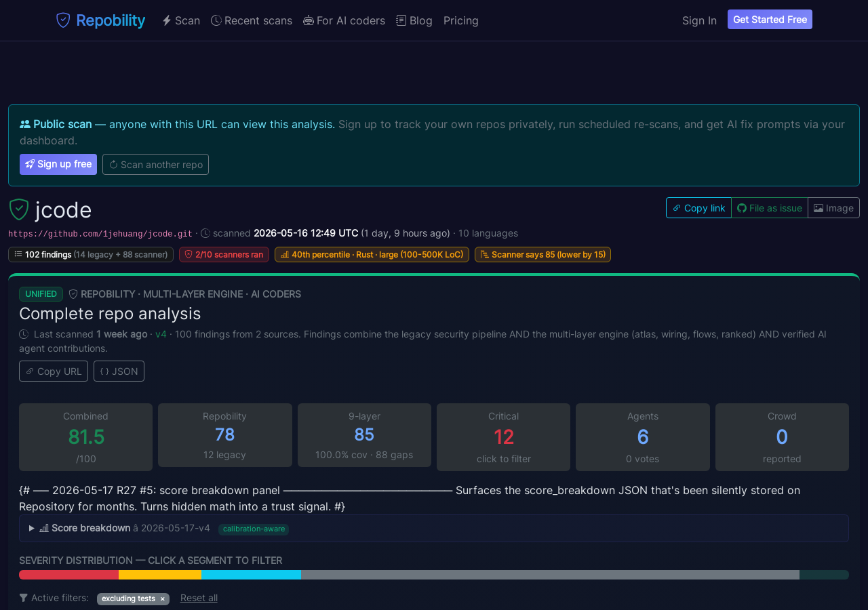Click the Scanner says 85 badge
868x610 pixels.
point(542,254)
